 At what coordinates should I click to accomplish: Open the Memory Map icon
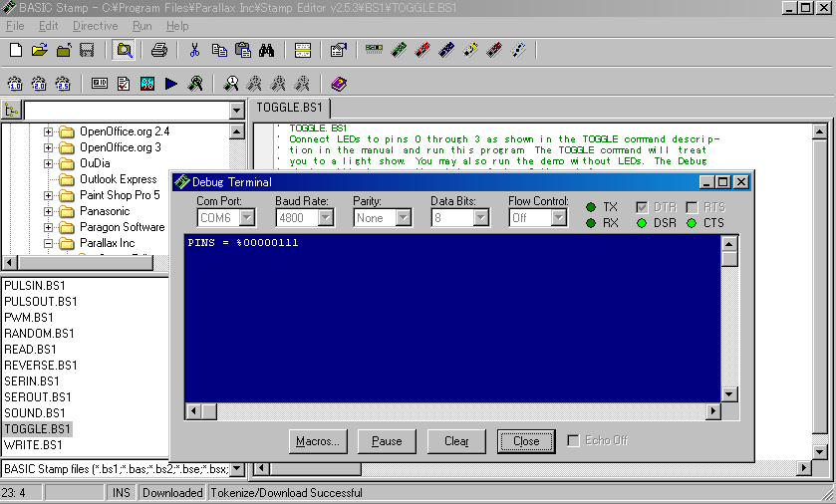[x=147, y=84]
